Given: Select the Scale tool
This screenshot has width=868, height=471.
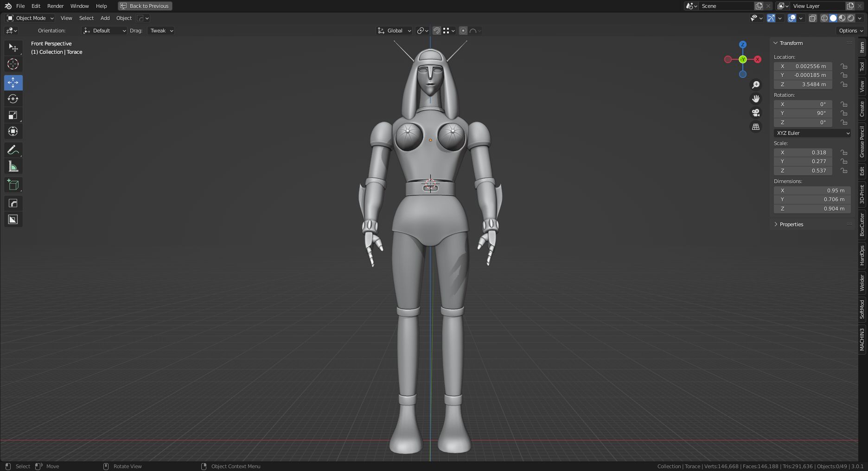Looking at the screenshot, I should (x=13, y=115).
